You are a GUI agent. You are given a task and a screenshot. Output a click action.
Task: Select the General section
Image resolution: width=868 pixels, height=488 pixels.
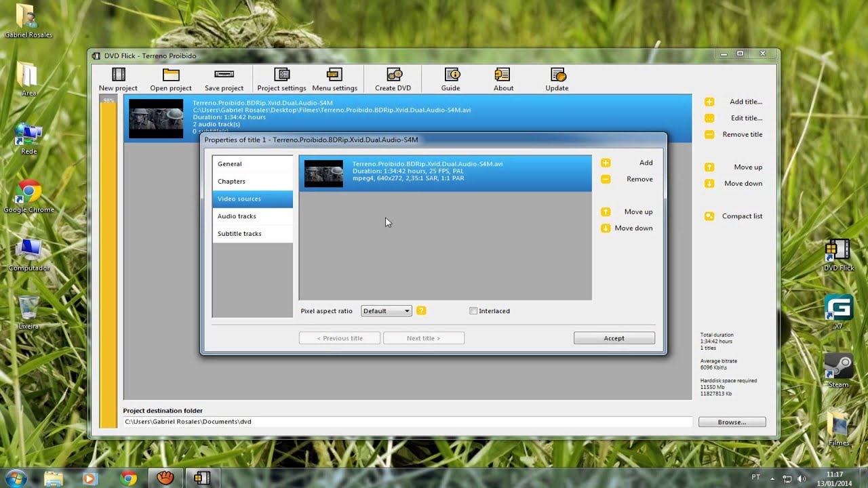click(x=252, y=164)
